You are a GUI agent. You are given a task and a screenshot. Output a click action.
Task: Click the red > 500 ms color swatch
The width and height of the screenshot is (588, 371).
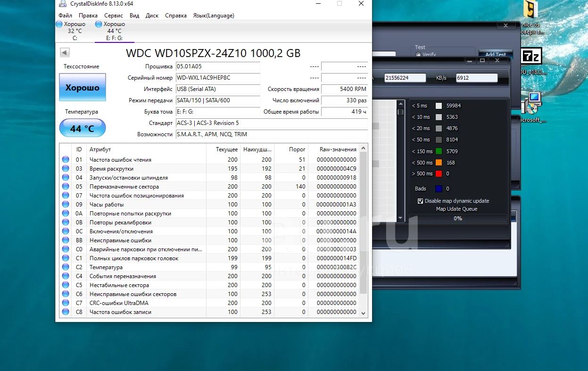click(439, 173)
